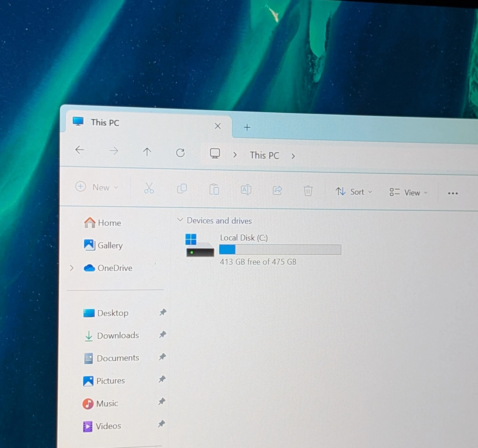Unpin Pictures using its pin icon

coord(162,379)
